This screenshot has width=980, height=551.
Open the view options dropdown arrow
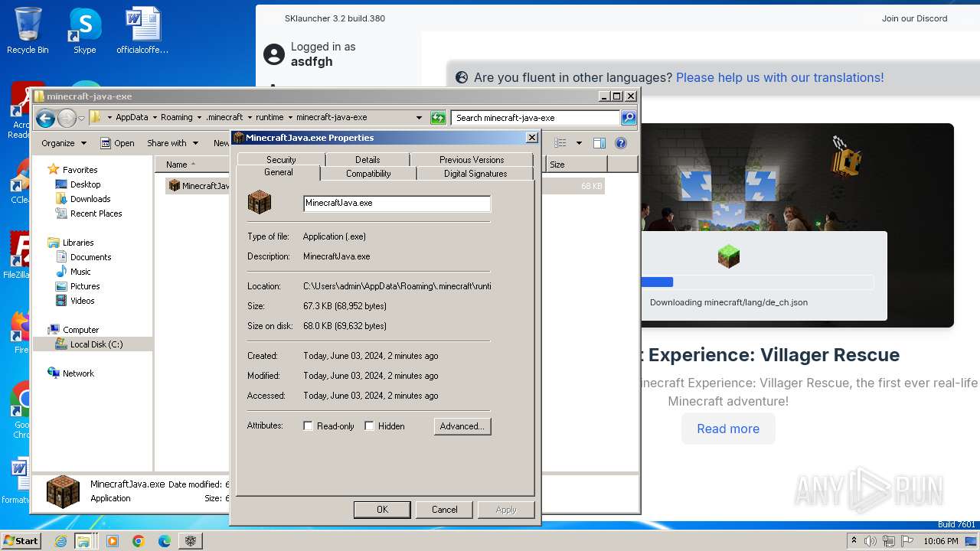579,143
